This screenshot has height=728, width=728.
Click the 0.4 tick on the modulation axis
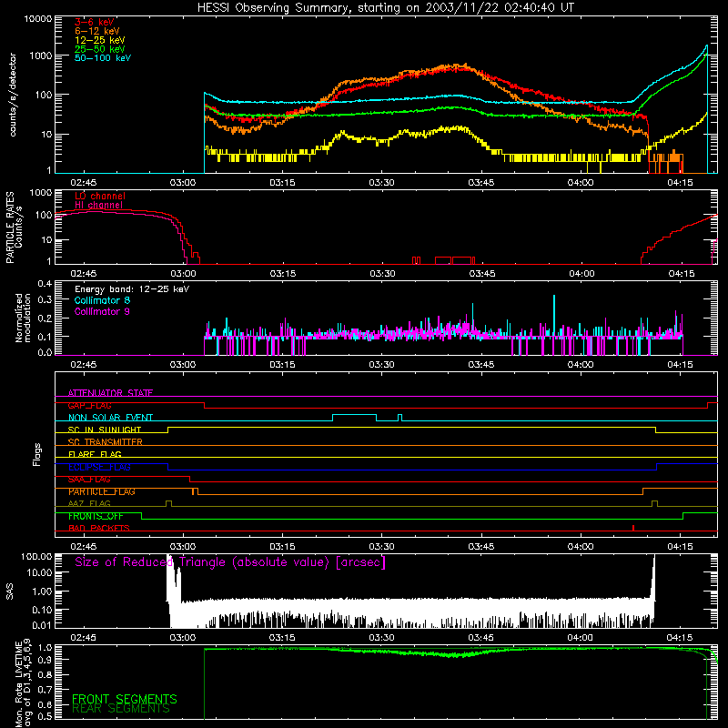click(x=45, y=284)
